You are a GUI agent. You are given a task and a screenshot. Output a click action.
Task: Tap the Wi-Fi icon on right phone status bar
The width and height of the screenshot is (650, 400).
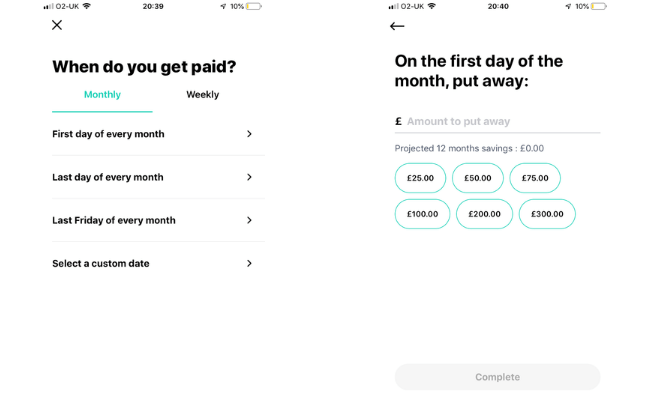pyautogui.click(x=432, y=6)
